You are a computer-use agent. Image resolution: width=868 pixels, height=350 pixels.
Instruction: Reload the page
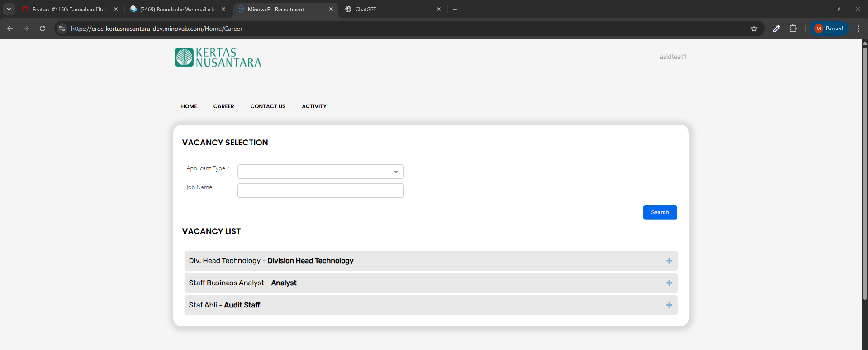(x=43, y=29)
